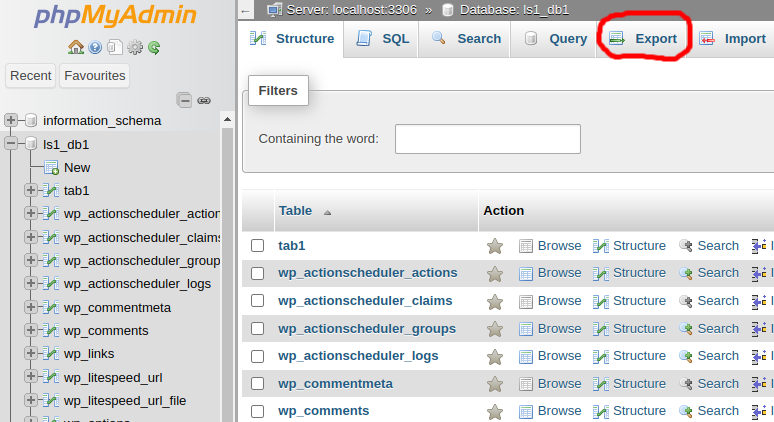Click the Home icon in sidebar
774x422 pixels.
[76, 47]
